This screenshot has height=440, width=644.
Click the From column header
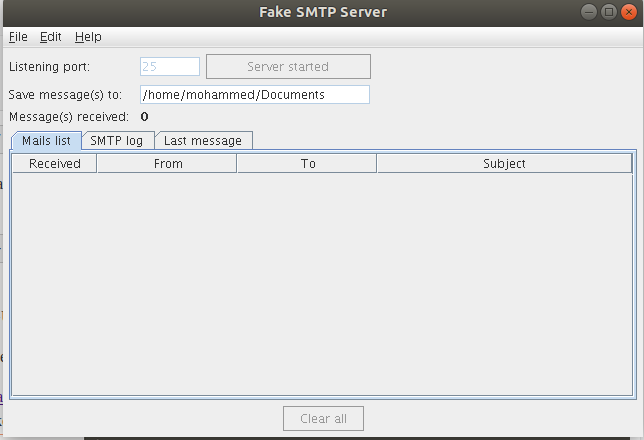[x=168, y=164]
